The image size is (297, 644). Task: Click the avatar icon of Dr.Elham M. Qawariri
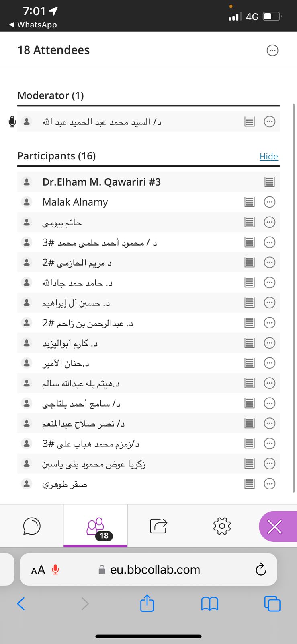(27, 182)
